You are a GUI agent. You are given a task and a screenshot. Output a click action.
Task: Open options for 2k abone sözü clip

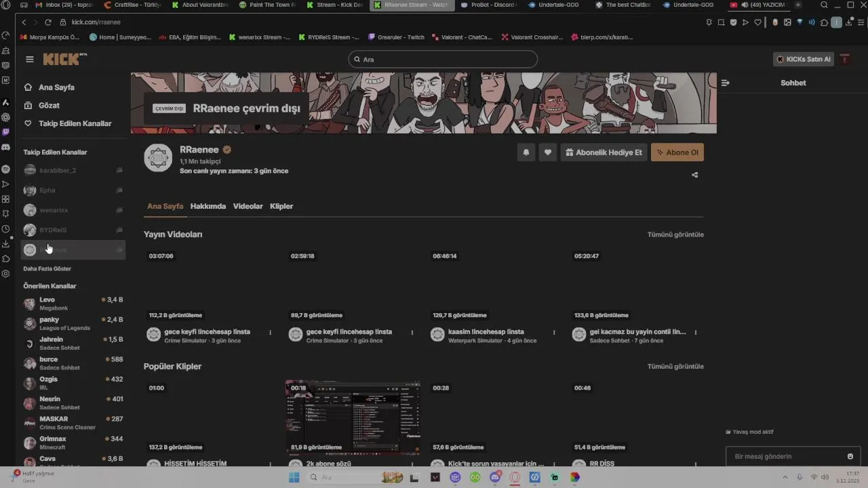coord(412,464)
